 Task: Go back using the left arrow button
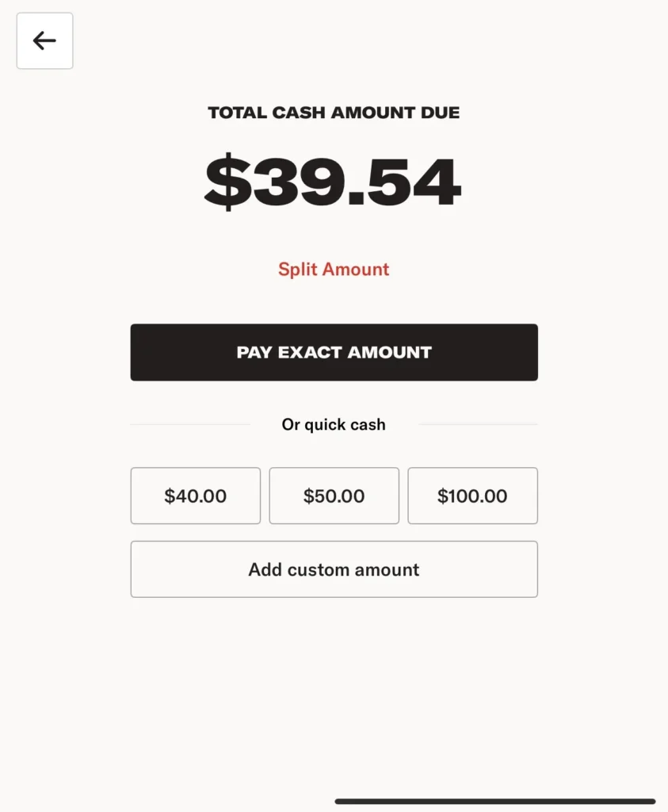point(44,40)
